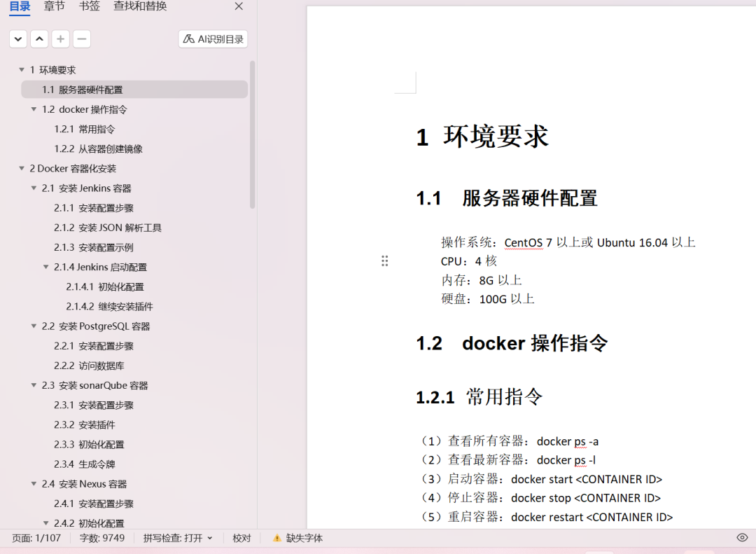Image resolution: width=756 pixels, height=554 pixels.
Task: Collapse the 1.2 docker 操作指令 node
Action: (34, 109)
